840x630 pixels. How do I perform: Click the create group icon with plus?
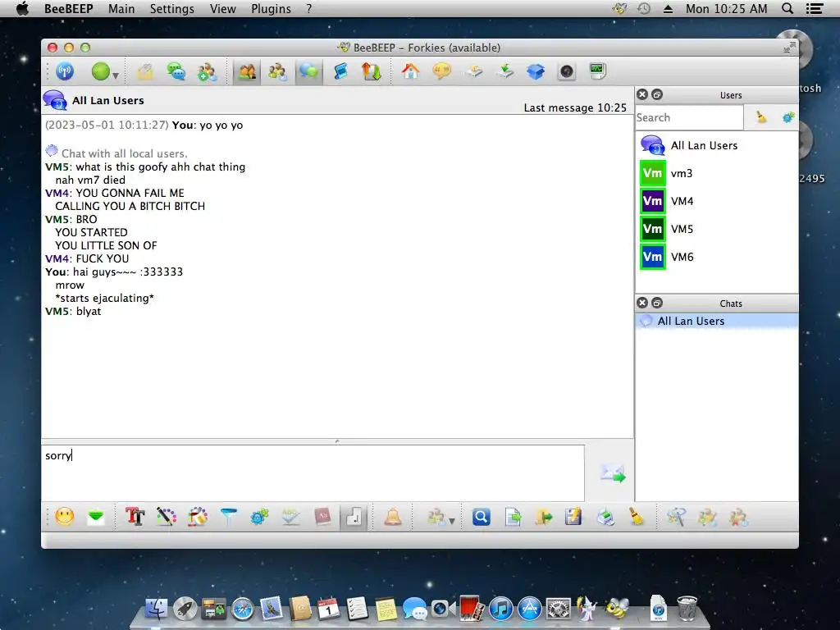(207, 72)
